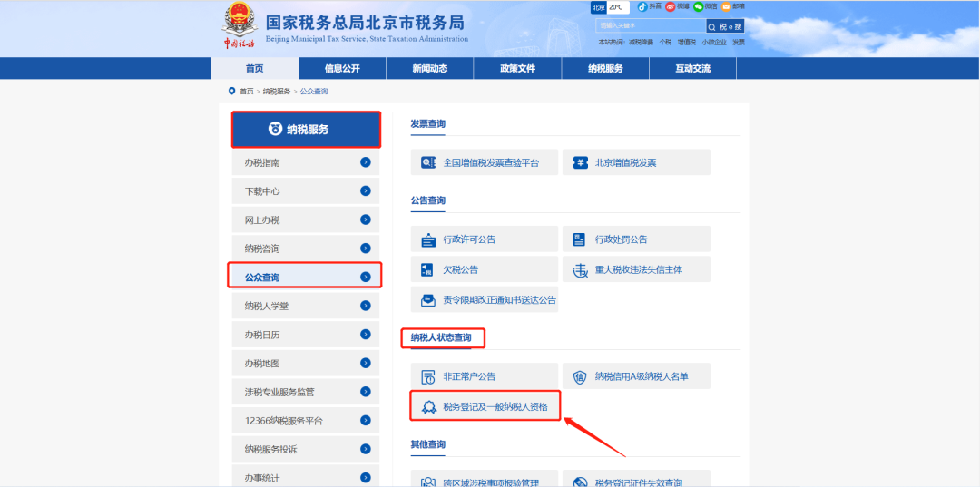The image size is (980, 487).
Task: Expand 办税指南 via its arrow
Action: pyautogui.click(x=366, y=162)
